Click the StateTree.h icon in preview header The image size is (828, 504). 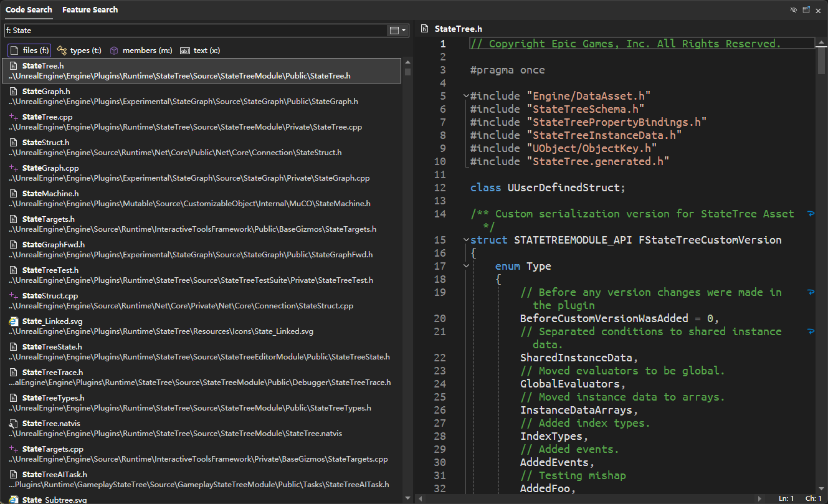click(424, 29)
